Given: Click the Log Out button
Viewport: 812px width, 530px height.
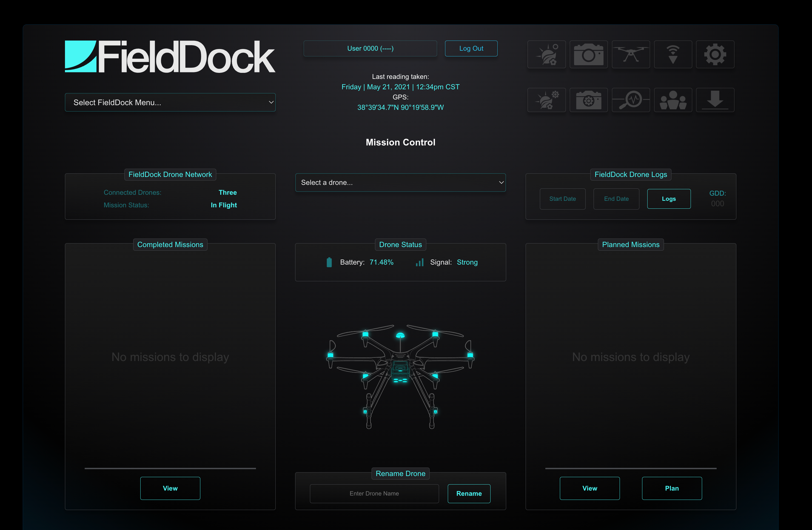Looking at the screenshot, I should pos(471,48).
